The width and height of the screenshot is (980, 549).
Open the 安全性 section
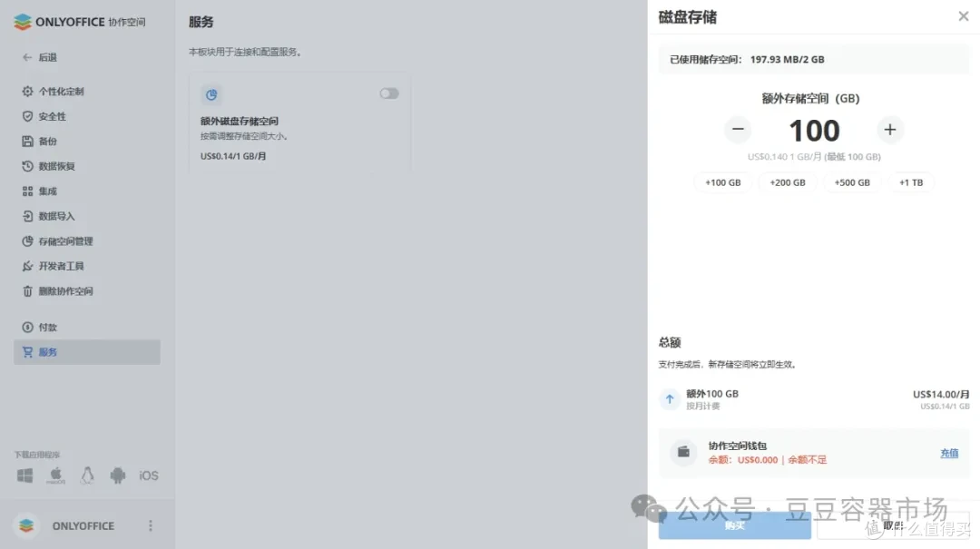[x=52, y=116]
